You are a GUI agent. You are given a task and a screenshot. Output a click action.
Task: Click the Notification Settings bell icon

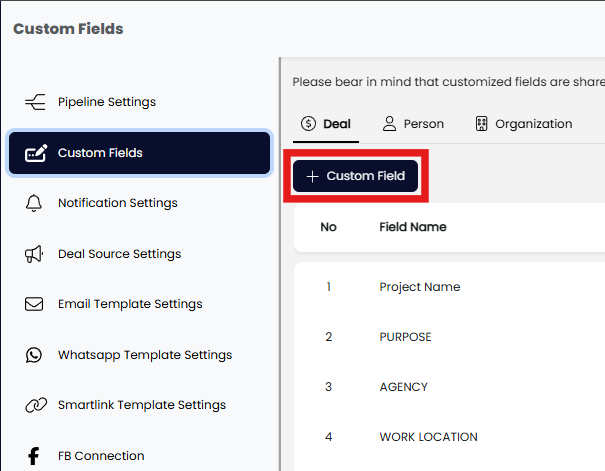pyautogui.click(x=35, y=203)
